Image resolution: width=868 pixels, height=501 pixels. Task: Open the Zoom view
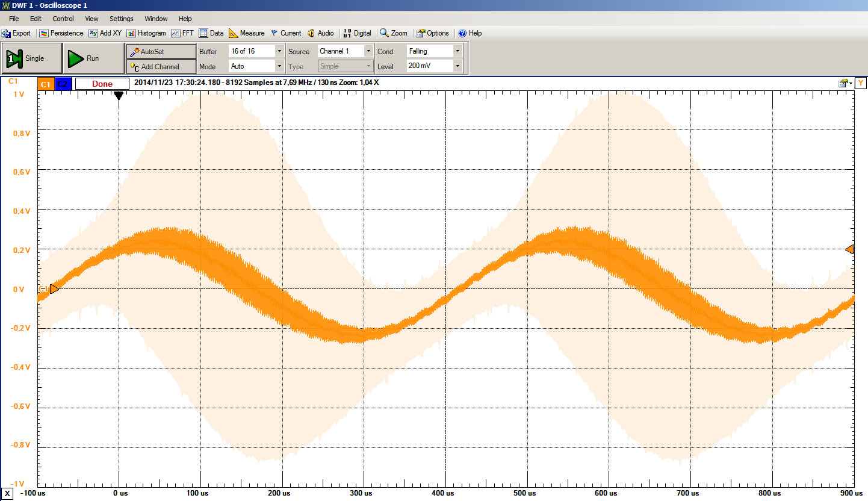click(394, 33)
